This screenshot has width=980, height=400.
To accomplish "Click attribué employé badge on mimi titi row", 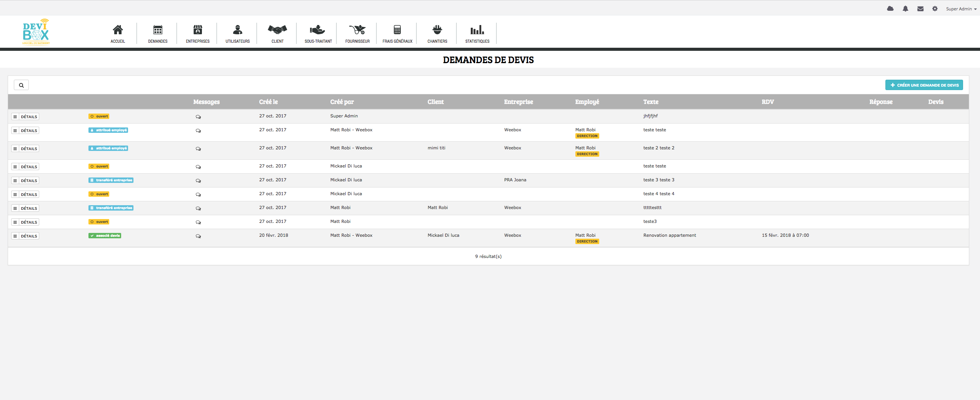I will 108,148.
